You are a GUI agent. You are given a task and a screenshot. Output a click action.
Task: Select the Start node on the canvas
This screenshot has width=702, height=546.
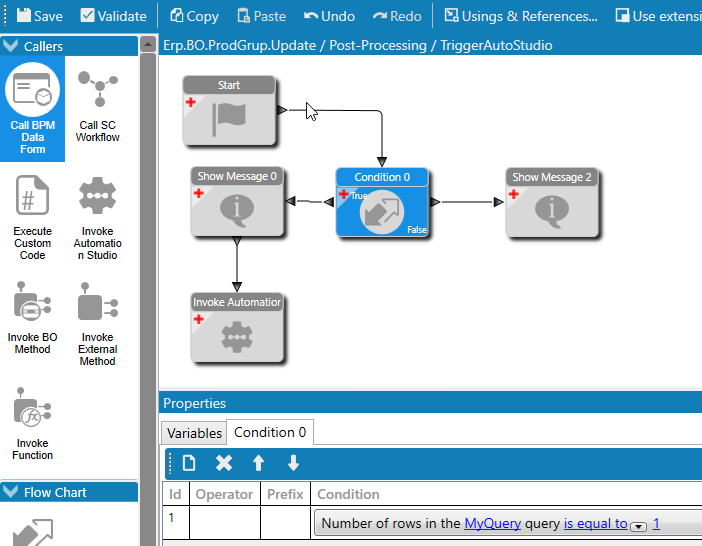(229, 111)
